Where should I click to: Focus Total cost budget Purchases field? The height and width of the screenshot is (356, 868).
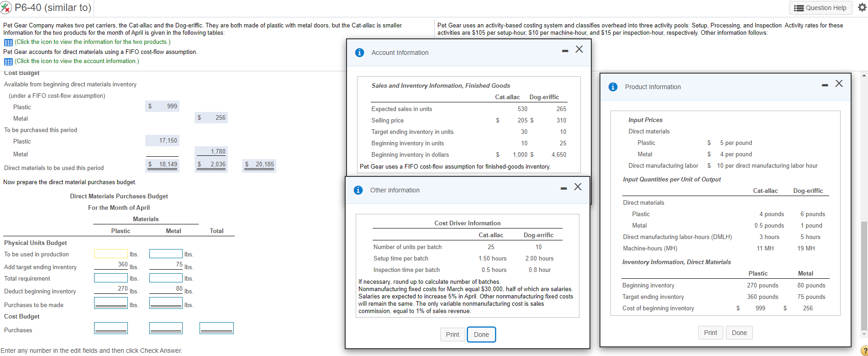click(x=216, y=328)
